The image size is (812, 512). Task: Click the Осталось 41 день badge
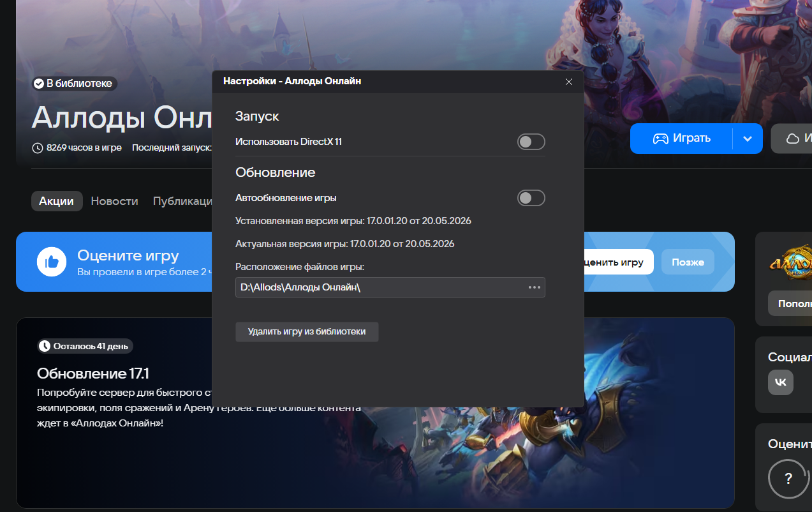coord(85,346)
